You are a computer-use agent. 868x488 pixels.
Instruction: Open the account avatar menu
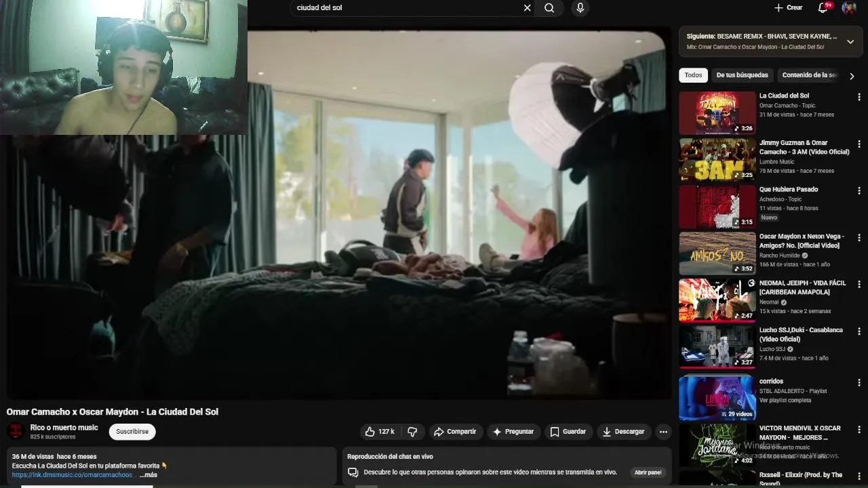(849, 7)
